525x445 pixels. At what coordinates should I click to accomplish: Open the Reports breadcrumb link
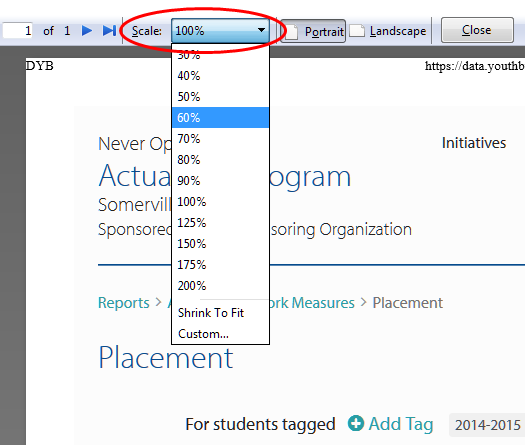(x=124, y=303)
